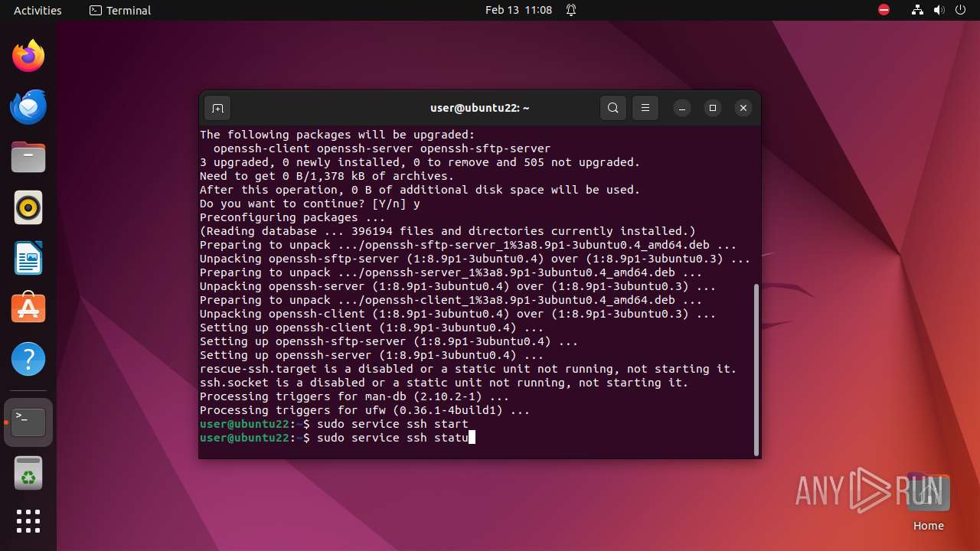Viewport: 980px width, 551px height.
Task: Click 'After this operation, 0 B' line
Action: point(420,190)
